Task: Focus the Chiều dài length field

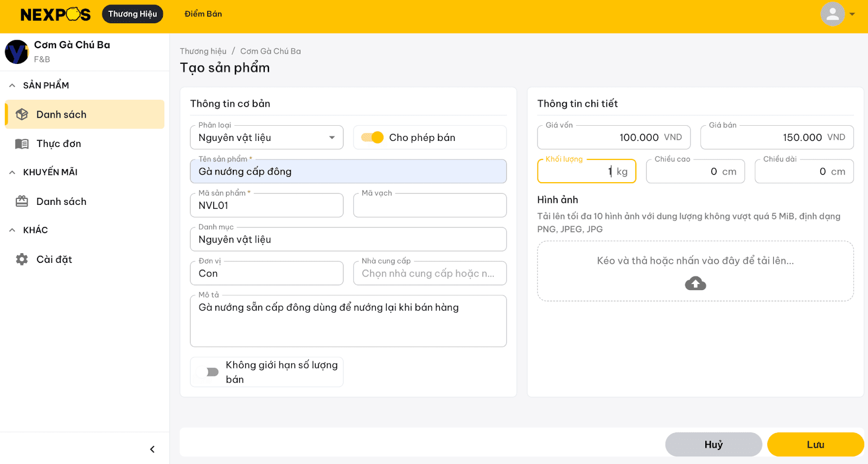Action: [804, 171]
